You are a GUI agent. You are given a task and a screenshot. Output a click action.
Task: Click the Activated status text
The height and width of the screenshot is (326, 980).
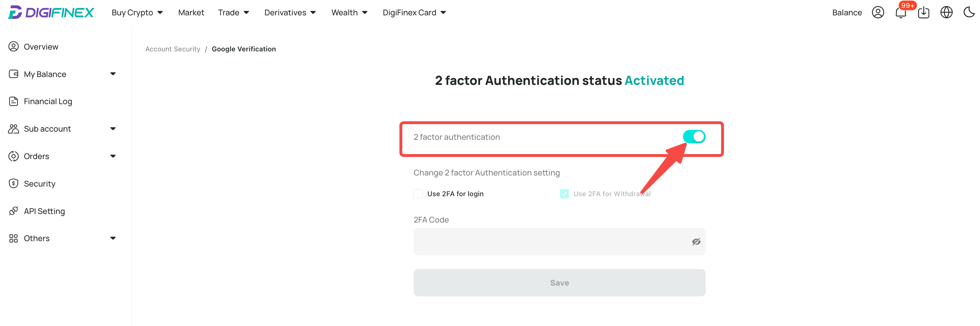point(654,80)
